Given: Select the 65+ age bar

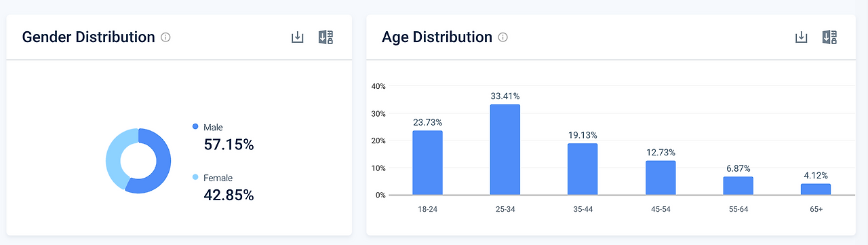Looking at the screenshot, I should tap(816, 189).
